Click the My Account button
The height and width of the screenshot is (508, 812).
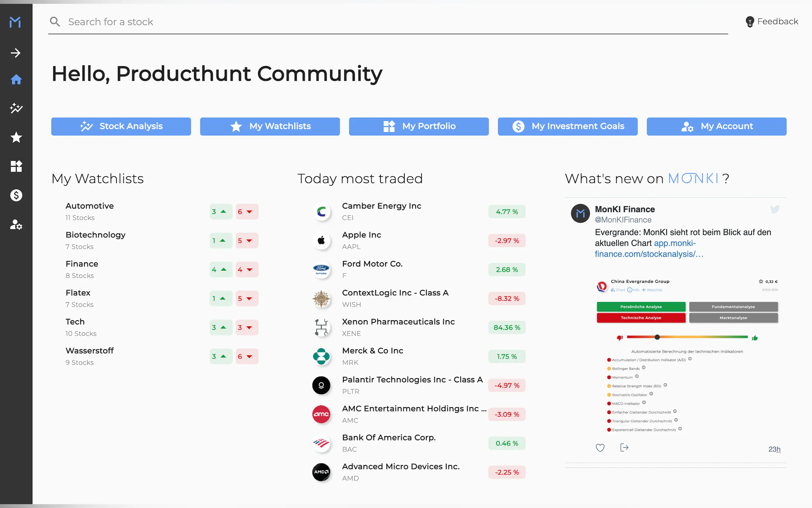716,126
